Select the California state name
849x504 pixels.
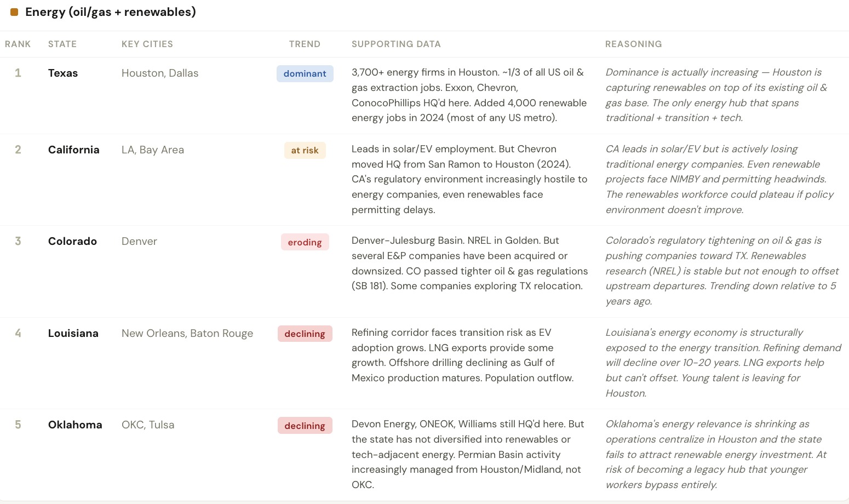[x=74, y=150]
